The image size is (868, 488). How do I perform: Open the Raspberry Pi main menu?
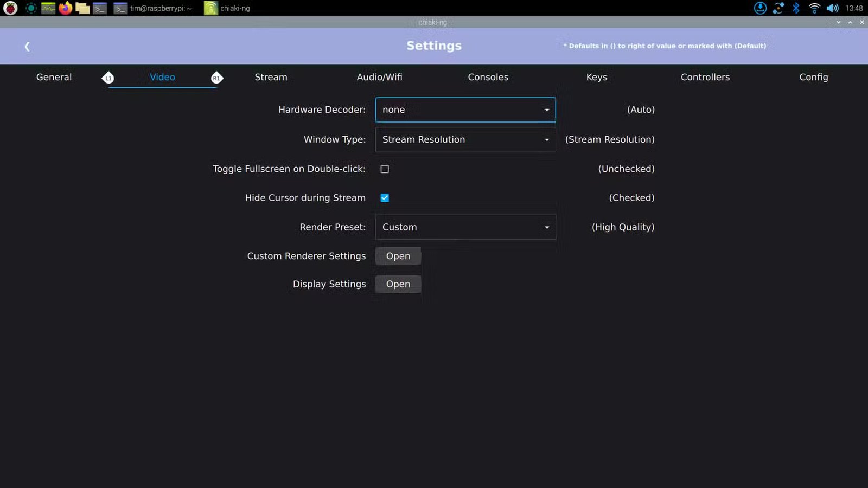point(10,8)
